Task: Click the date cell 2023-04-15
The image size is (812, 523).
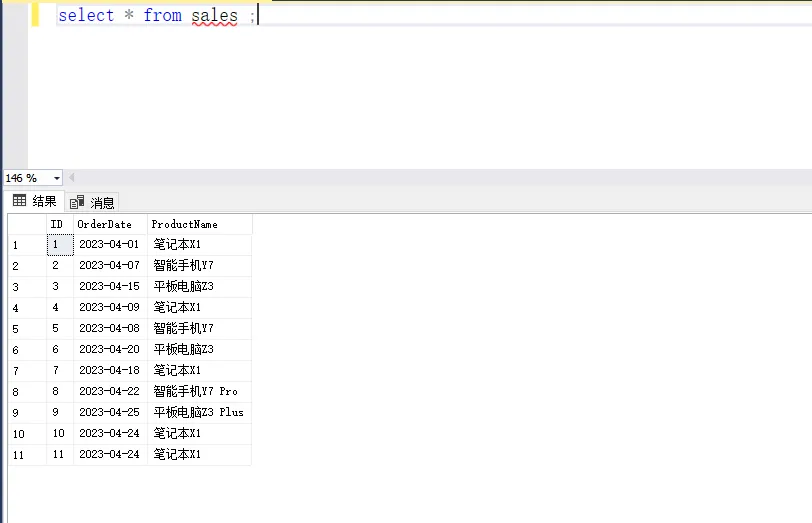Action: point(110,286)
